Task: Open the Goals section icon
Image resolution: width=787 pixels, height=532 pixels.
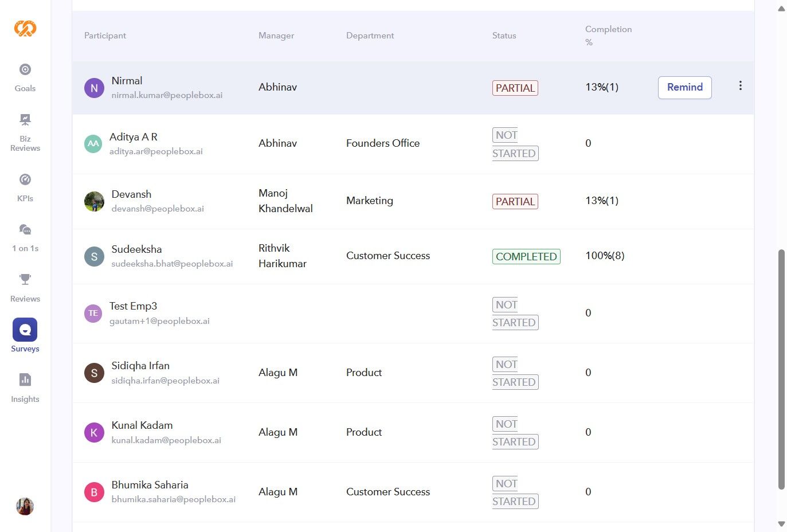Action: [25, 70]
